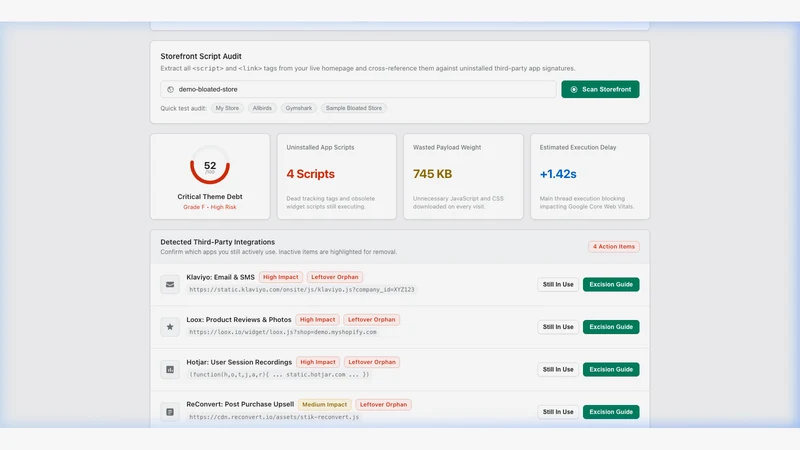
Task: Click the star icon for Loox
Action: pos(170,327)
